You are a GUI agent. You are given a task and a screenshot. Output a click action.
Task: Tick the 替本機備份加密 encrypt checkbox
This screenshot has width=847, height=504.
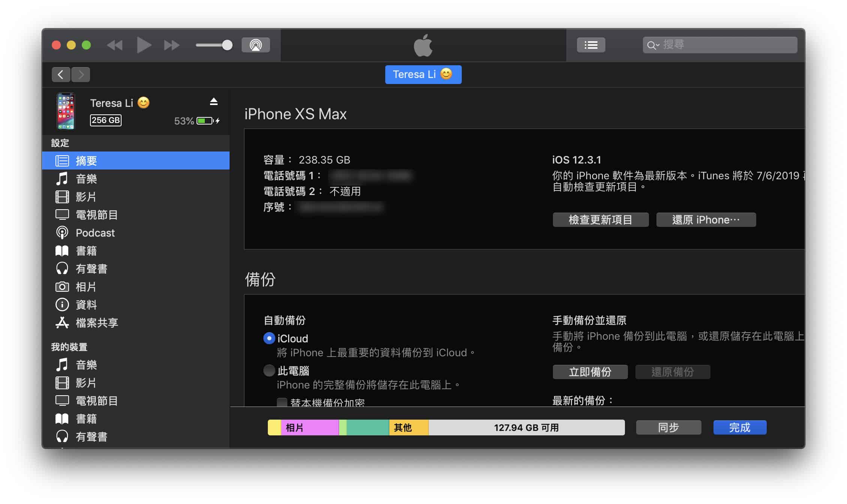282,402
